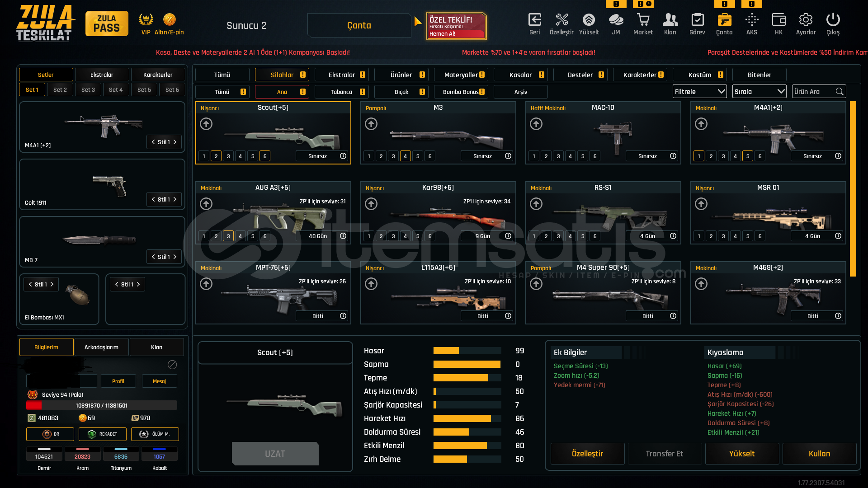Screen dimensions: 868x488
Task: Click the Kullan button
Action: [819, 453]
